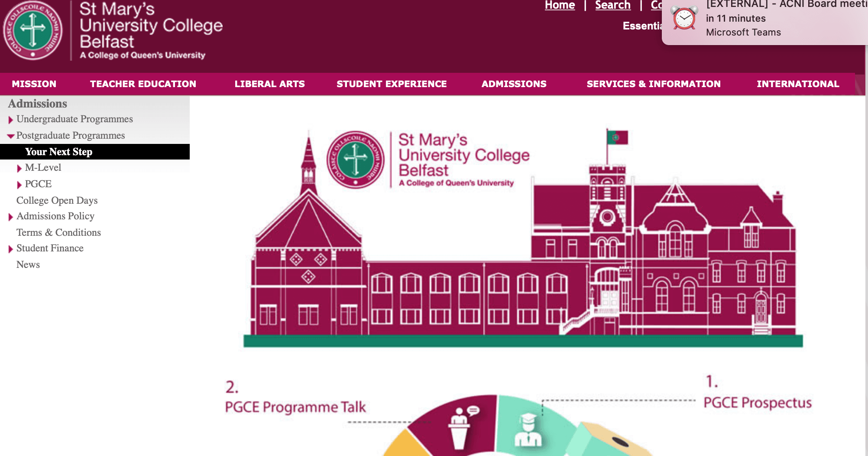The height and width of the screenshot is (456, 868).
Task: Open the Student Experience menu
Action: [392, 84]
